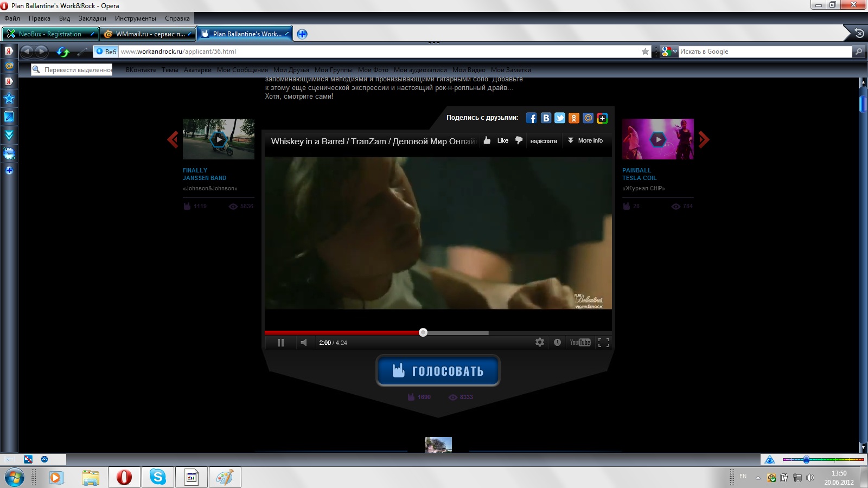Image resolution: width=868 pixels, height=488 pixels.
Task: Expand More info on video
Action: (x=585, y=140)
